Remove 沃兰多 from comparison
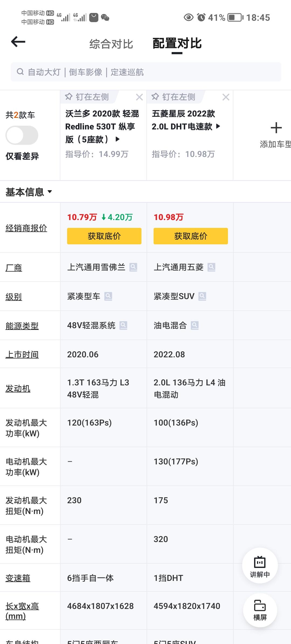 point(139,97)
